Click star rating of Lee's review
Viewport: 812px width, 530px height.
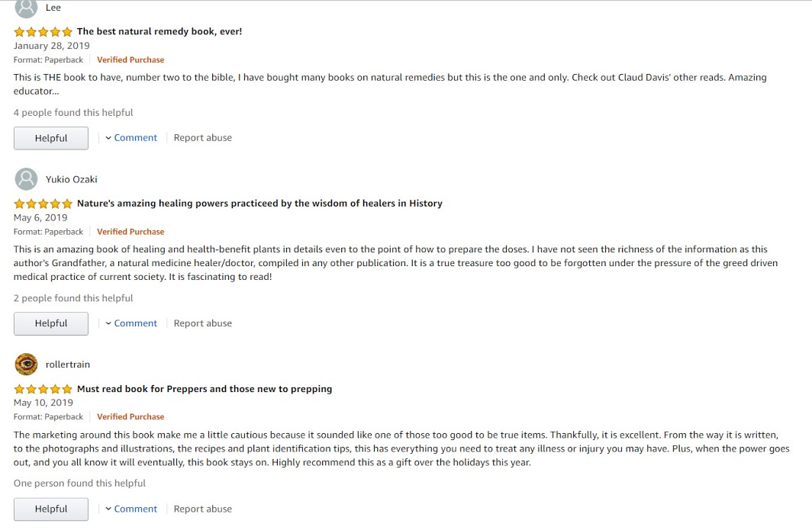click(43, 32)
